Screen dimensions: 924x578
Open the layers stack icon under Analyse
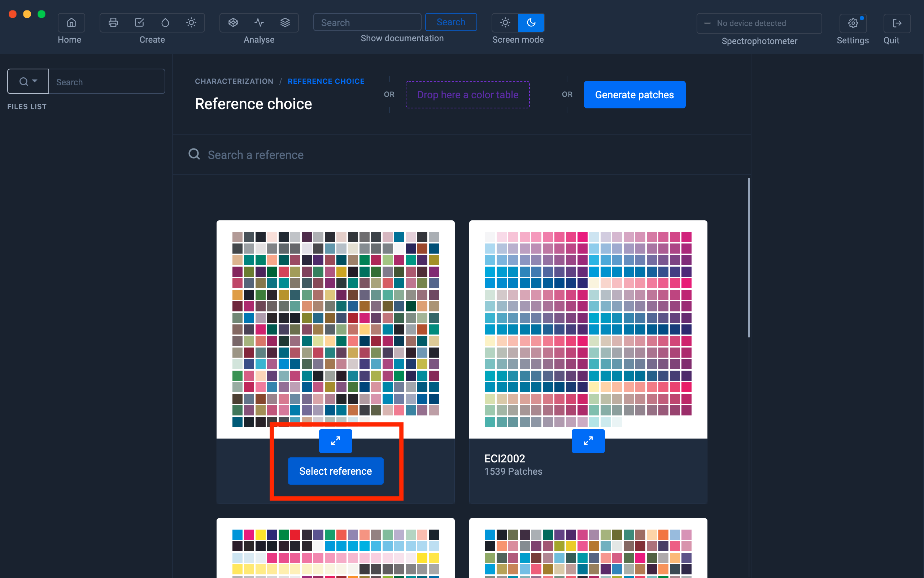(285, 22)
